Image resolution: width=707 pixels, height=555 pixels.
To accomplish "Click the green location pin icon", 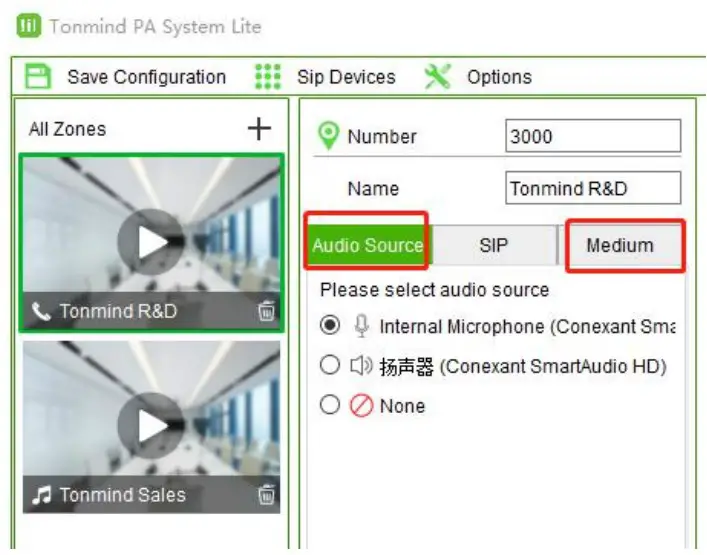I will (328, 135).
